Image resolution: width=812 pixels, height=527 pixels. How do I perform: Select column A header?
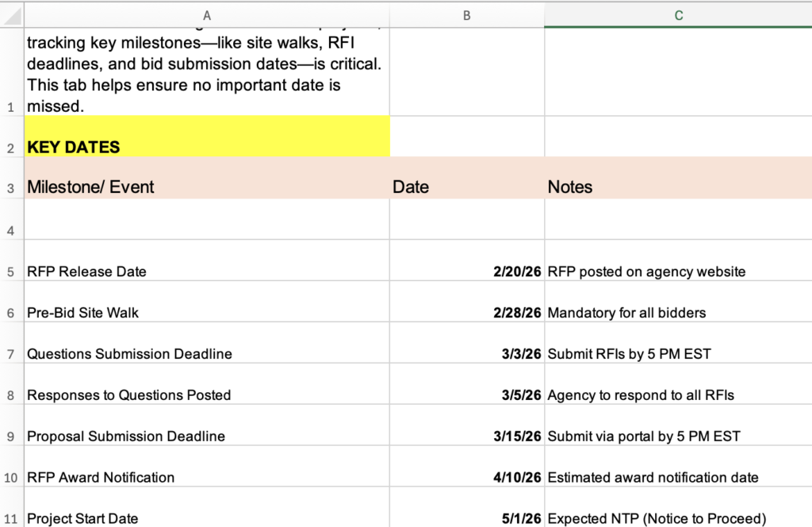[207, 14]
